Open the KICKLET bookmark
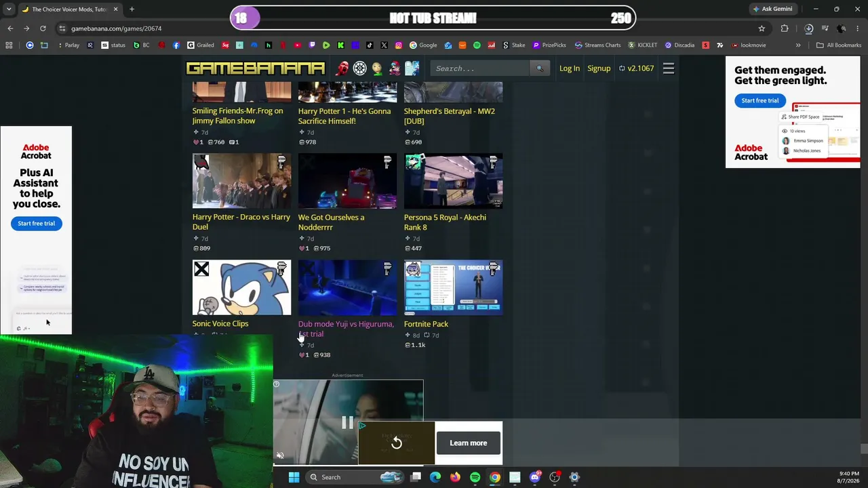This screenshot has width=868, height=488. pyautogui.click(x=643, y=45)
